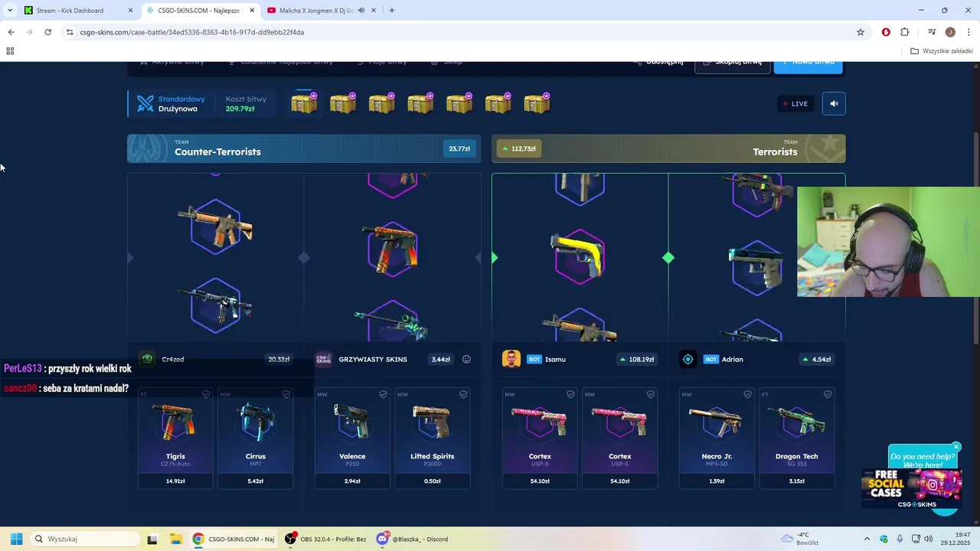This screenshot has width=980, height=551.
Task: Open the red extension icon in toolbar
Action: pos(886,32)
